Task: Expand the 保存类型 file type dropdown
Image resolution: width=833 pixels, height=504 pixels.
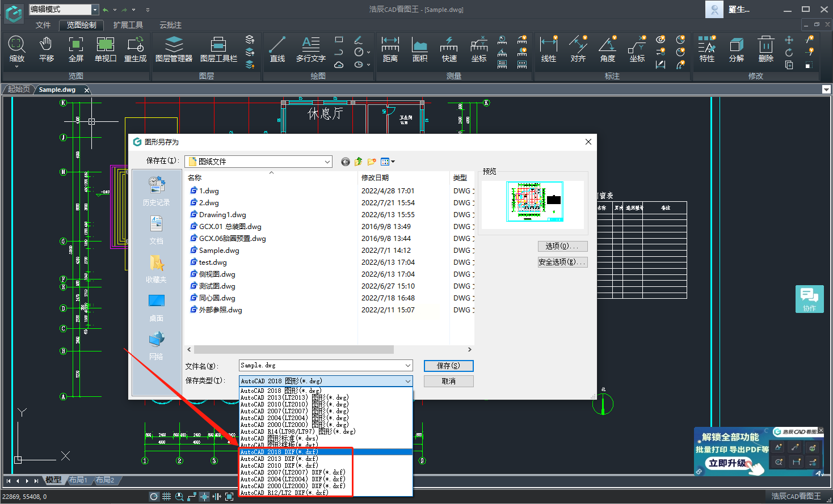Action: tap(407, 381)
